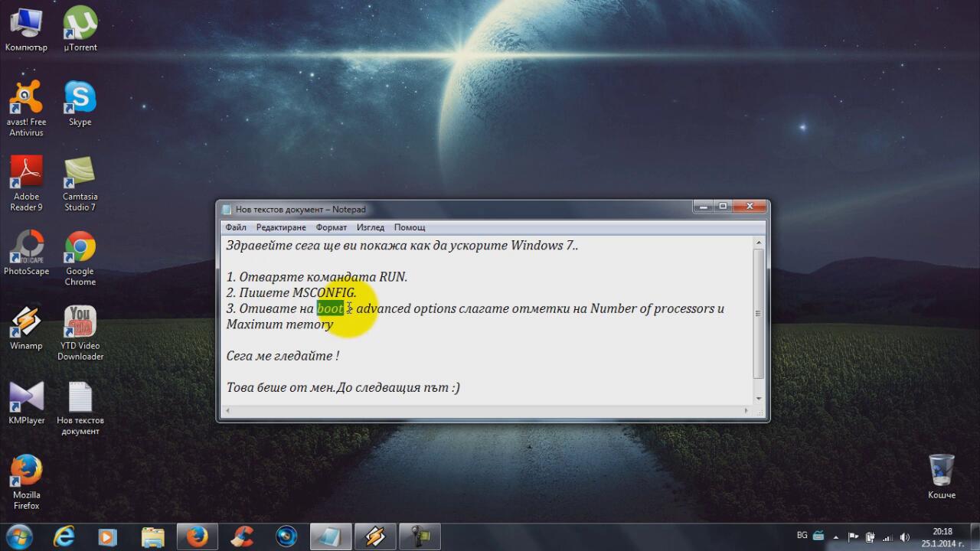The height and width of the screenshot is (551, 980).
Task: Click the Notepad vertical scrollbar down arrow
Action: tap(759, 398)
